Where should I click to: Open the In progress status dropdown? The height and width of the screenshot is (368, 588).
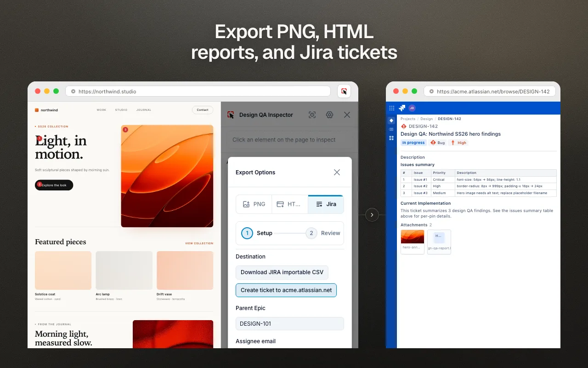[x=413, y=143]
